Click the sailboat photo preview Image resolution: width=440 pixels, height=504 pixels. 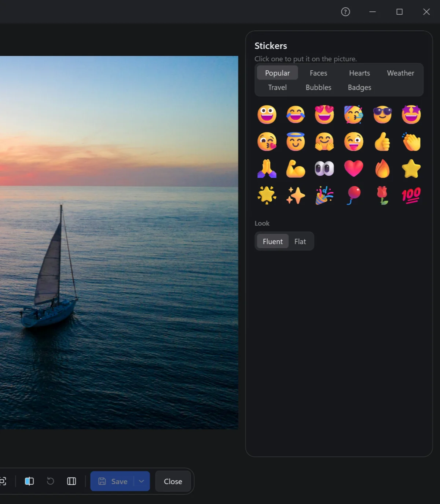[x=119, y=242]
